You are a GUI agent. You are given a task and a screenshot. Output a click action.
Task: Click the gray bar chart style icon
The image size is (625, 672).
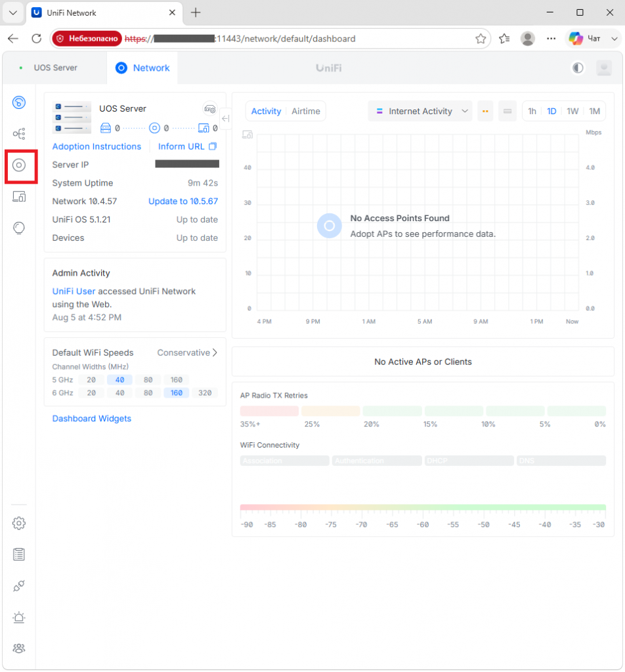pos(507,111)
